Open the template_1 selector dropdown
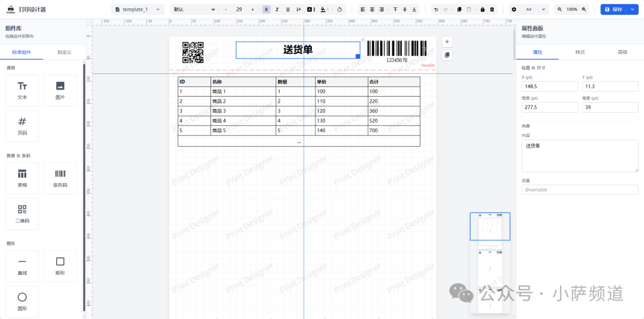Image resolution: width=644 pixels, height=319 pixels. point(138,10)
